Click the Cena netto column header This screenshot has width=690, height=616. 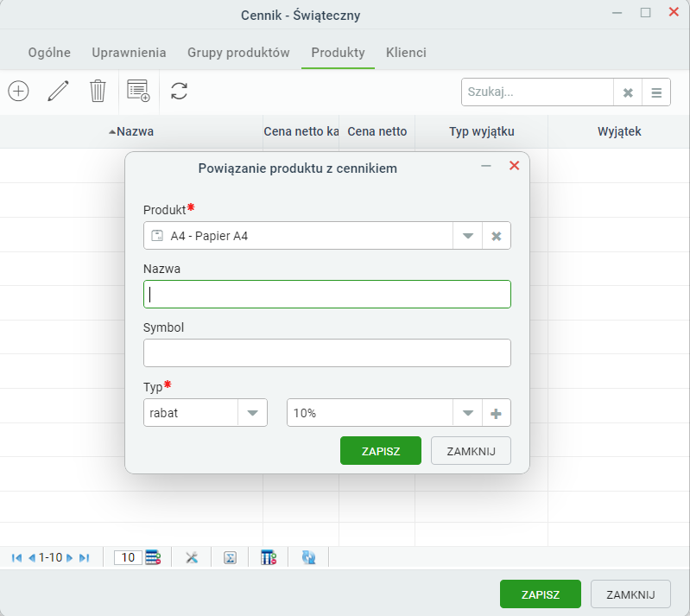tap(377, 131)
